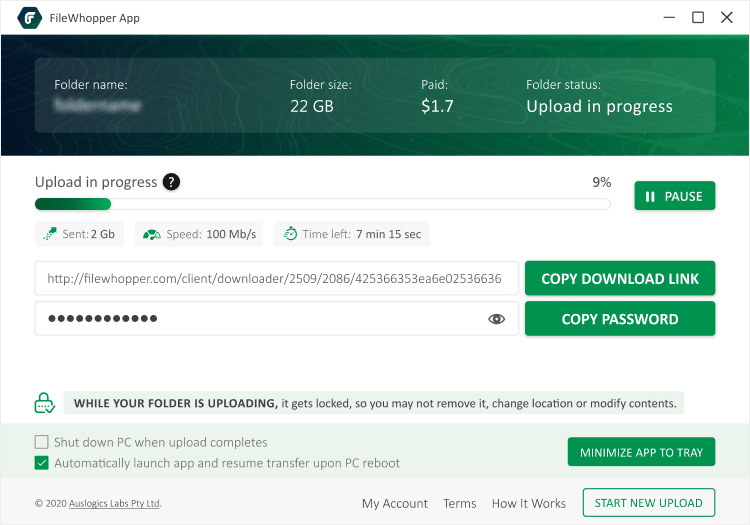
Task: Click the Folder status Upload in progress text
Action: pyautogui.click(x=599, y=106)
